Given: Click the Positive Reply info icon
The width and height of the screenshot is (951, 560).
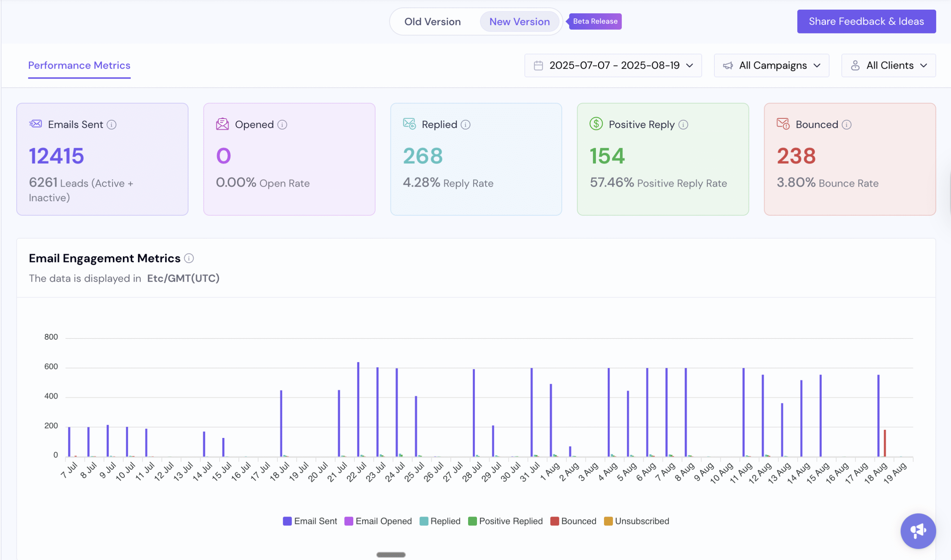Looking at the screenshot, I should (683, 125).
